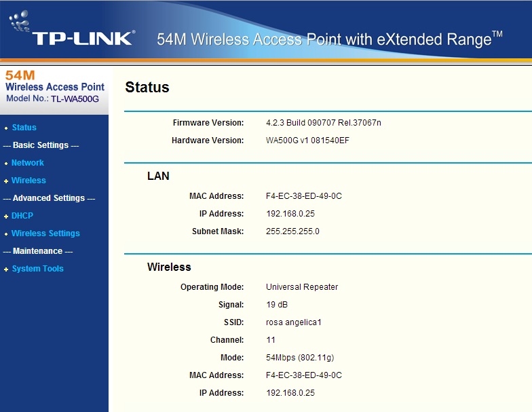The width and height of the screenshot is (532, 412).
Task: Click the Advanced Settings menu header
Action: 49,198
